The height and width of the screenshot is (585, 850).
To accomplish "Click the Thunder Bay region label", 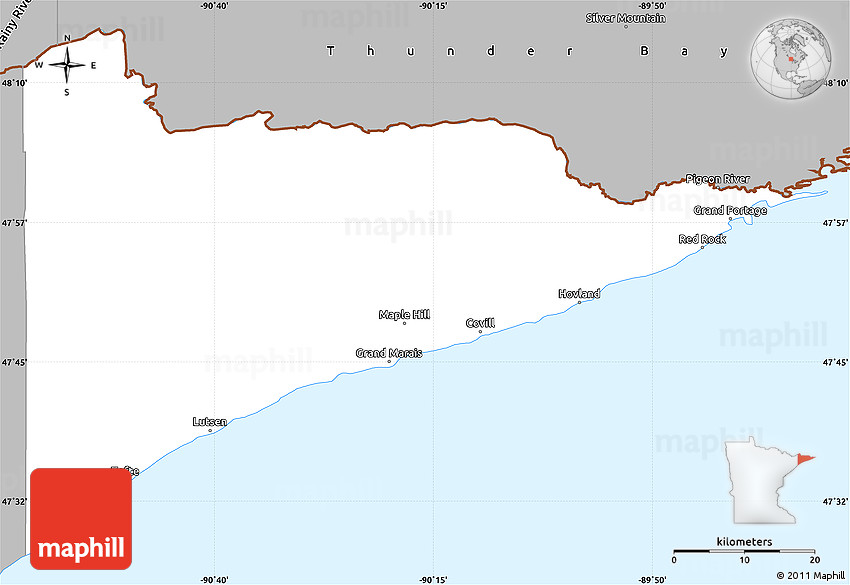I will 528,50.
